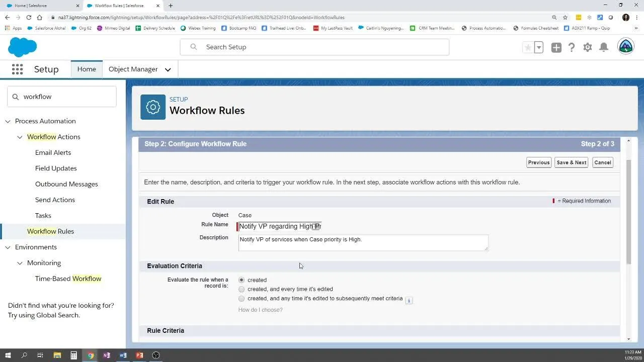Viewport: 644px width, 362px height.
Task: Open the help question mark icon
Action: click(572, 47)
